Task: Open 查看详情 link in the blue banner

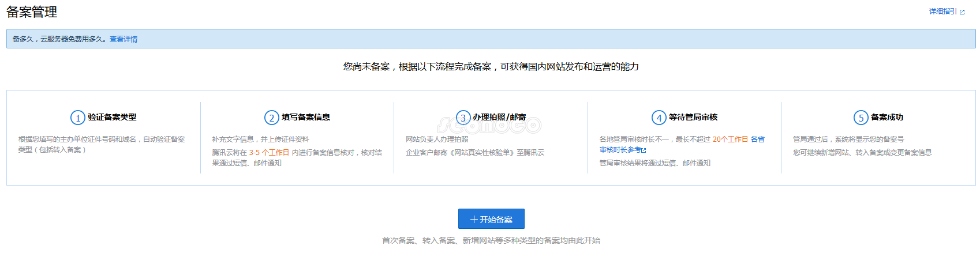Action: pos(124,39)
